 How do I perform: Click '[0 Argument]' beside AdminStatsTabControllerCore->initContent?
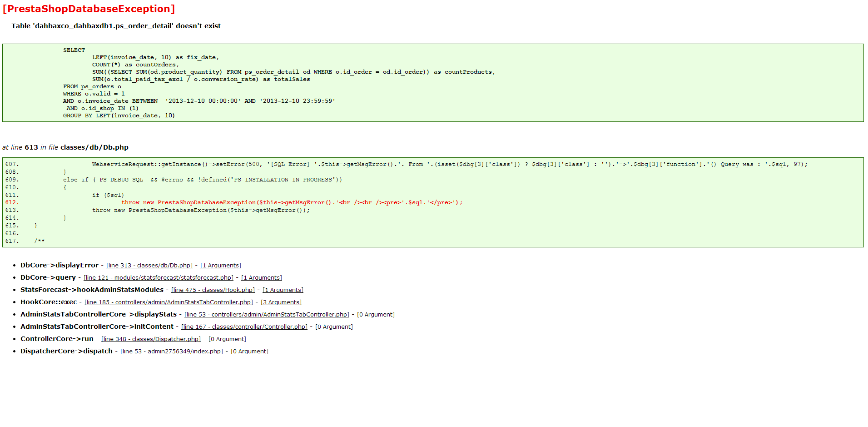click(x=334, y=327)
